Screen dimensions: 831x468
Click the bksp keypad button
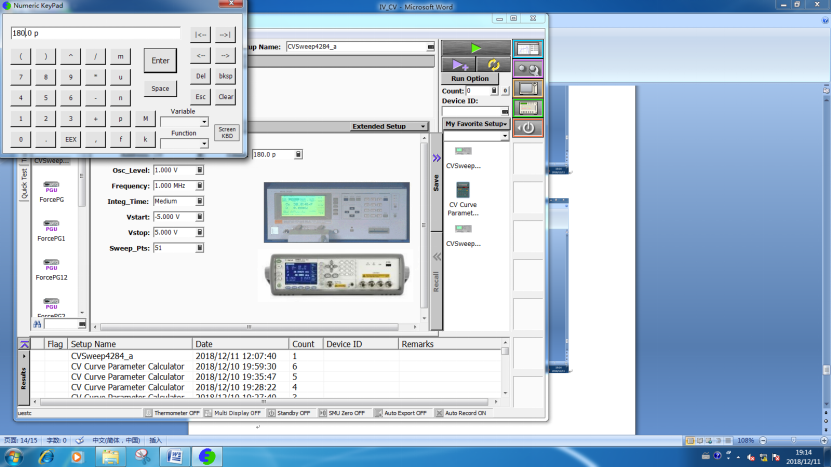coord(226,76)
